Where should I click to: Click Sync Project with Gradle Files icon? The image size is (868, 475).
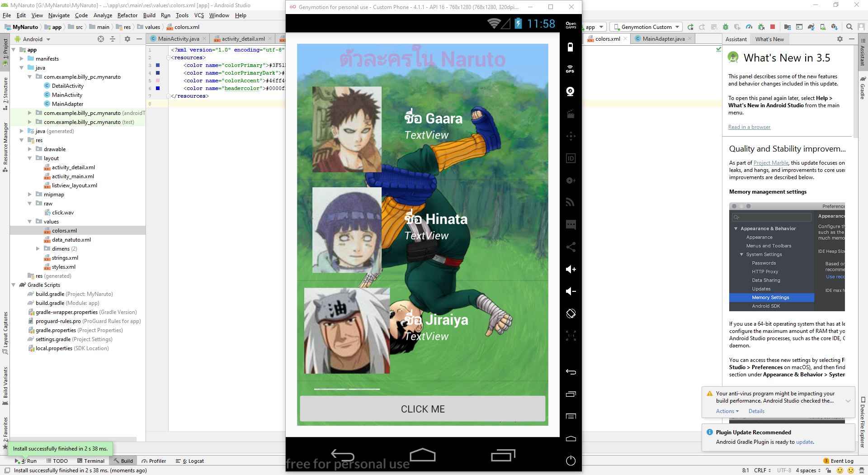click(x=811, y=27)
